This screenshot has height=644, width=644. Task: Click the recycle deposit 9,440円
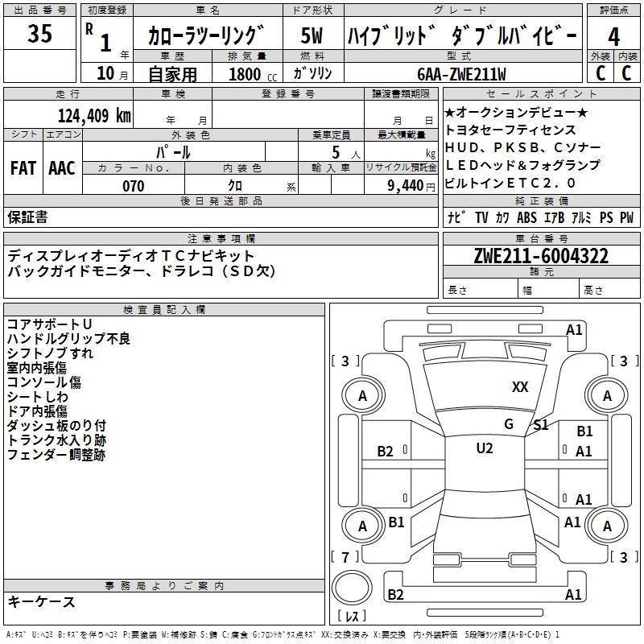pos(411,186)
